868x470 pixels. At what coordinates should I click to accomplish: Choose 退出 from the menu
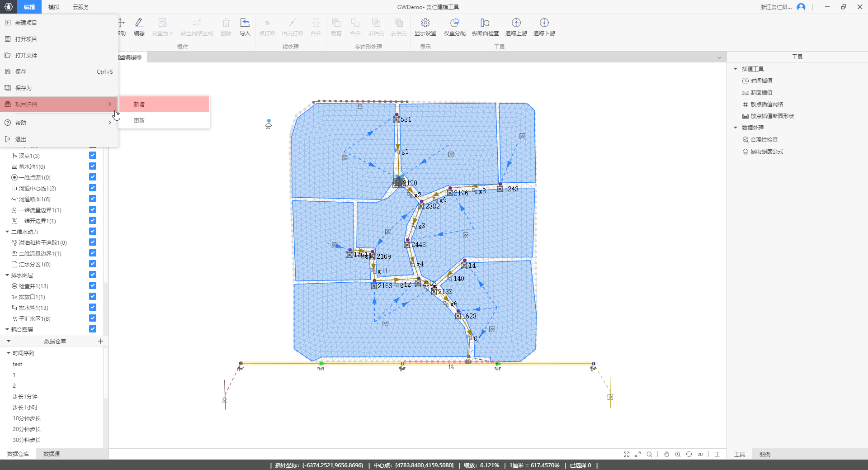click(x=59, y=139)
